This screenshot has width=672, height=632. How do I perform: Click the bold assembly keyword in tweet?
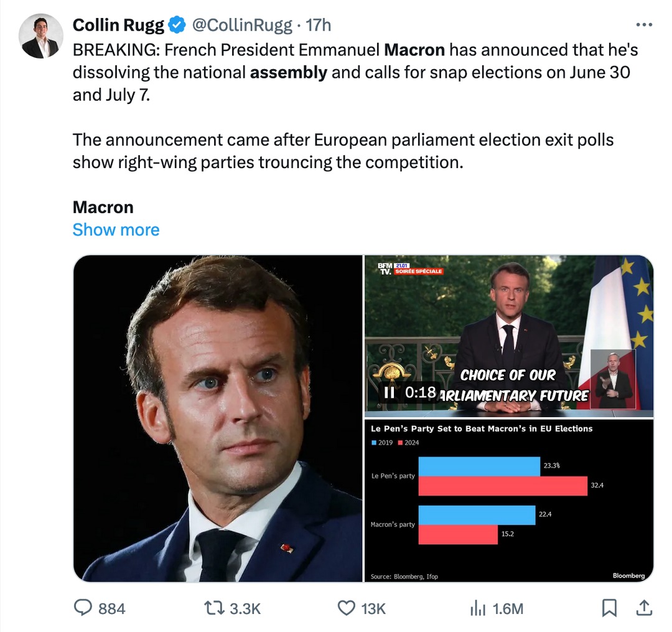click(x=288, y=72)
